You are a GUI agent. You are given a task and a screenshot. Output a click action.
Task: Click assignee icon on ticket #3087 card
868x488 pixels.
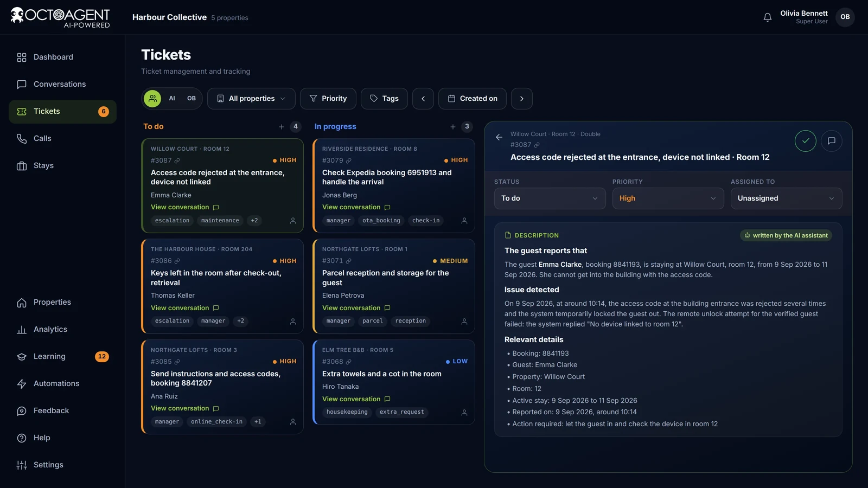coord(293,221)
